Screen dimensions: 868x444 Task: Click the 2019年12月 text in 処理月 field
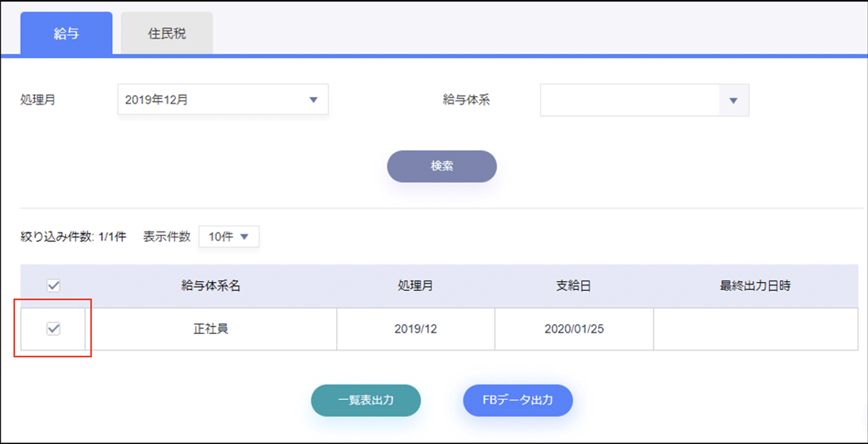point(157,100)
